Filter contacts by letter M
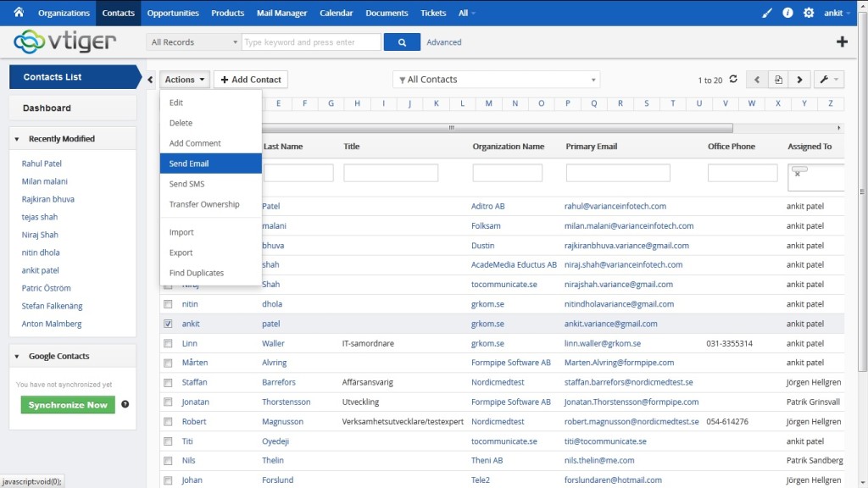The image size is (868, 488). pyautogui.click(x=489, y=103)
